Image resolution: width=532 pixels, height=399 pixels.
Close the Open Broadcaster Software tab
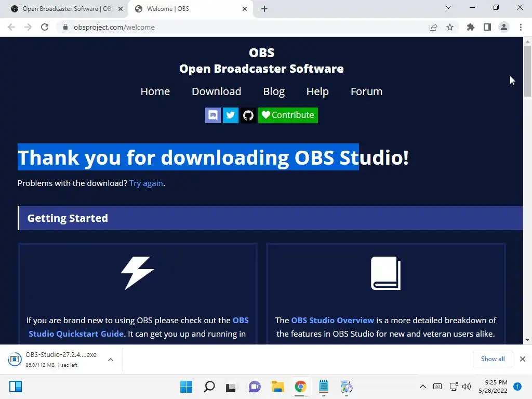(121, 9)
